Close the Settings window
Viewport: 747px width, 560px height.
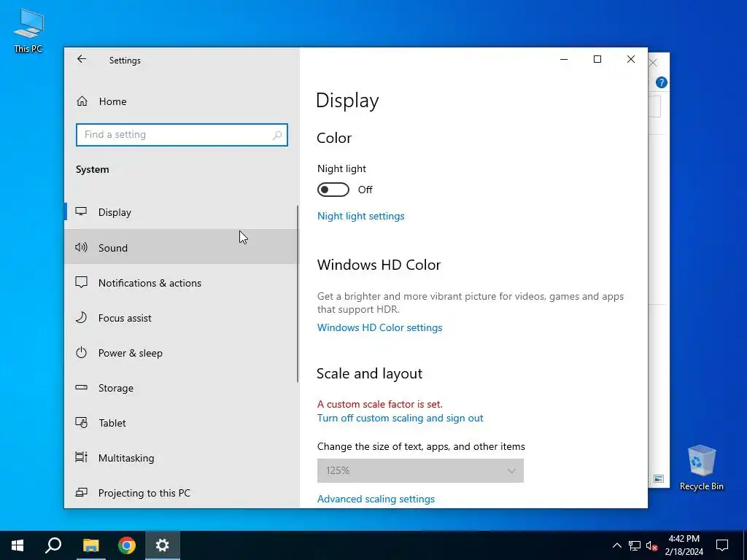(x=631, y=59)
